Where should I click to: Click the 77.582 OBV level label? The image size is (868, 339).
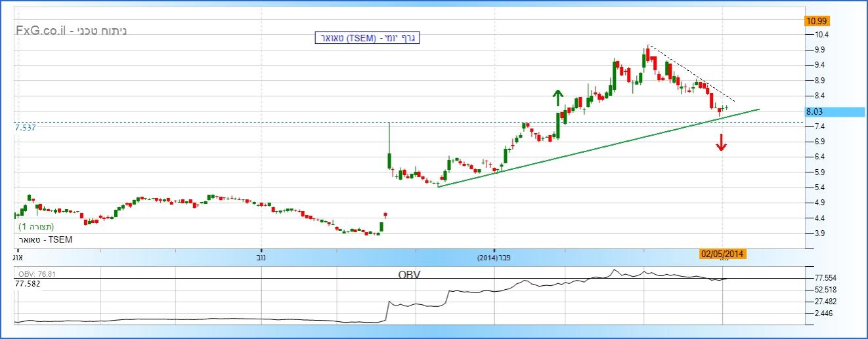tap(28, 283)
